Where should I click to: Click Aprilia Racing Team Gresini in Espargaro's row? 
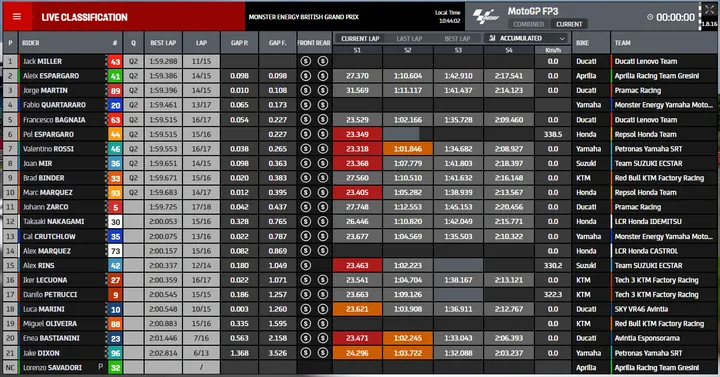657,76
